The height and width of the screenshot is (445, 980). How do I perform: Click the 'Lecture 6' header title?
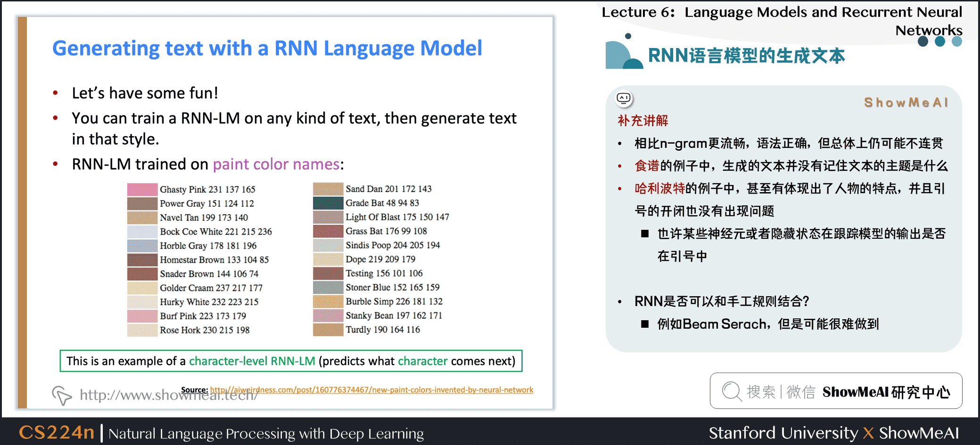pos(782,21)
